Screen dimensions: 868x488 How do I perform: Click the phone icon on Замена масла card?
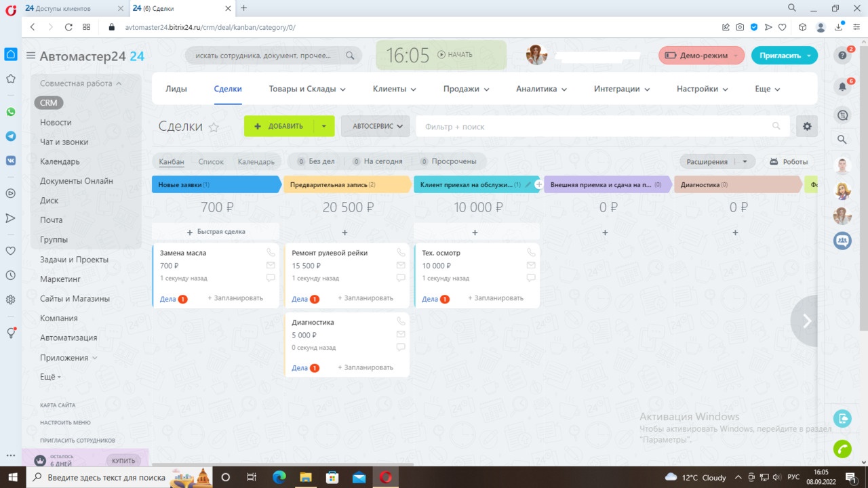coord(271,253)
